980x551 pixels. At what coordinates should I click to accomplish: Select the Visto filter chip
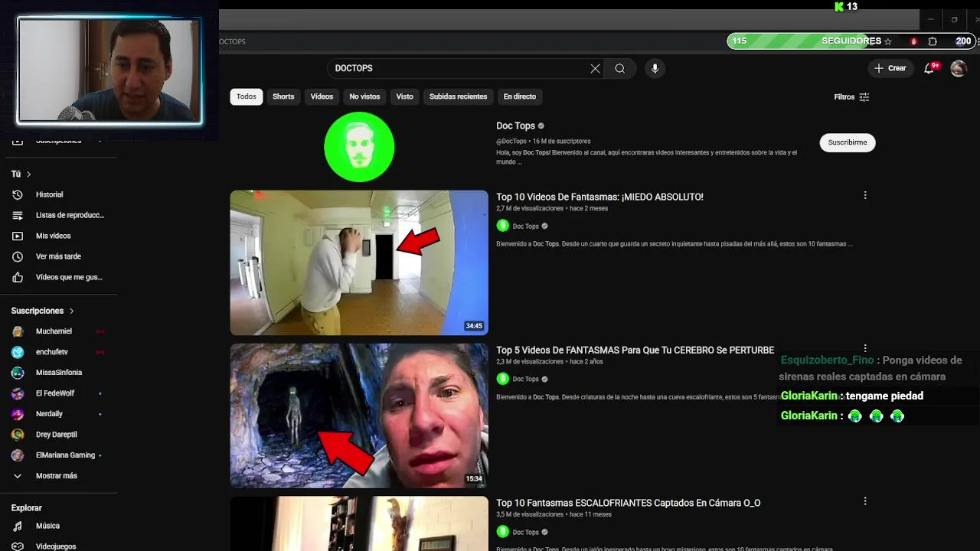tap(404, 96)
